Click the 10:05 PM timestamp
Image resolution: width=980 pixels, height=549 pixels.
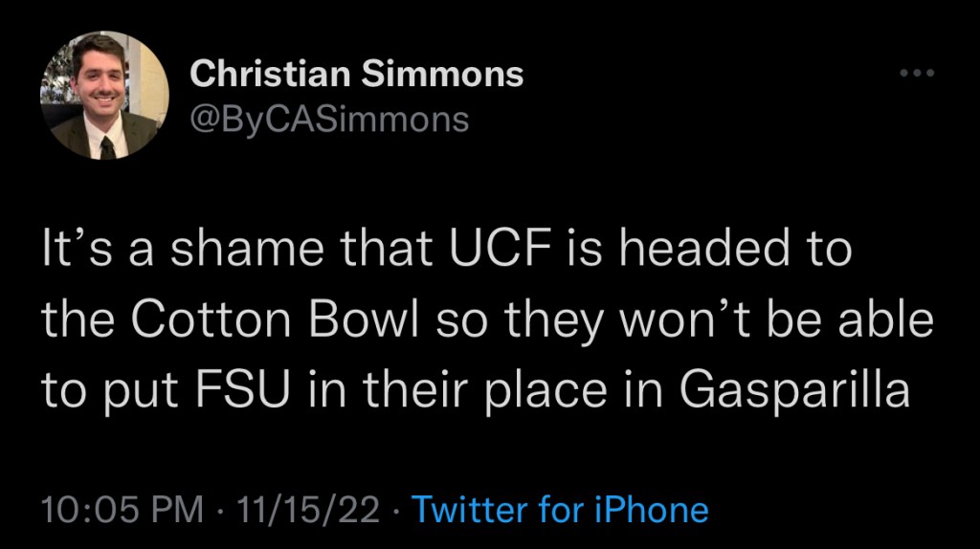(122, 510)
